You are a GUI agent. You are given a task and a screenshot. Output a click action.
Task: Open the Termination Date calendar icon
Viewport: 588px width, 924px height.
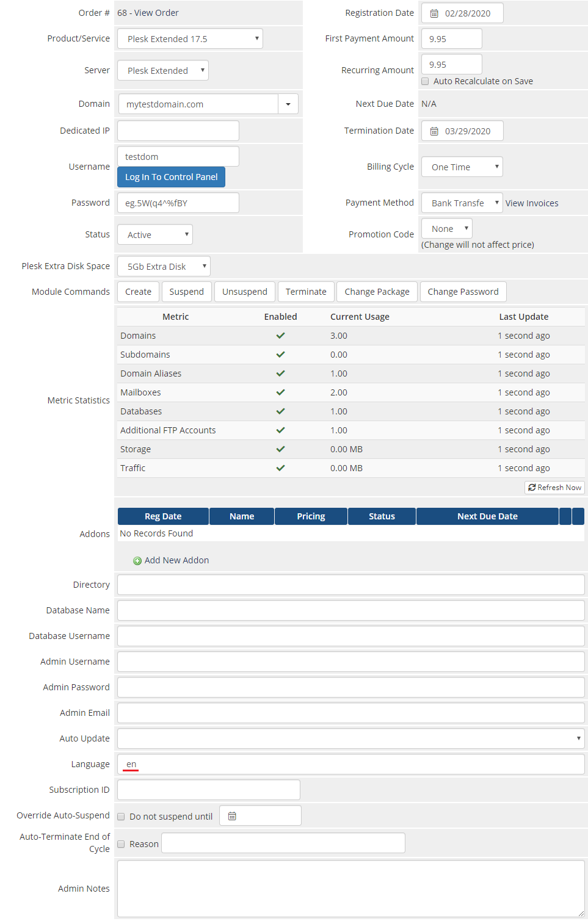pyautogui.click(x=434, y=131)
